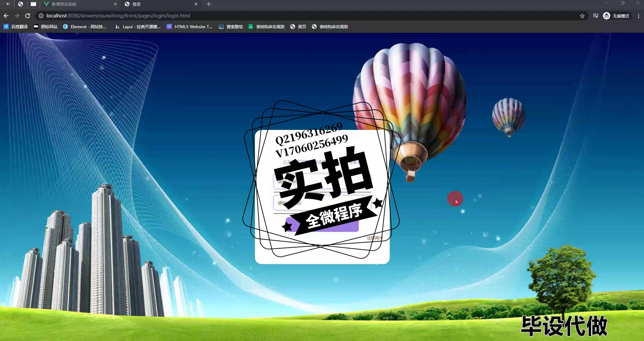Viewport: 644px width, 341px height.
Task: Click the address bar URL
Action: (118, 16)
